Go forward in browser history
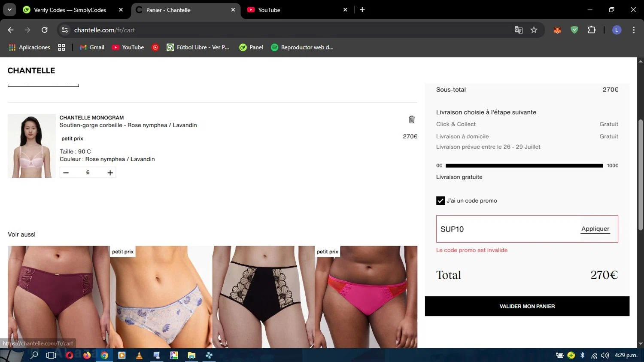This screenshot has height=362, width=644. pyautogui.click(x=27, y=30)
